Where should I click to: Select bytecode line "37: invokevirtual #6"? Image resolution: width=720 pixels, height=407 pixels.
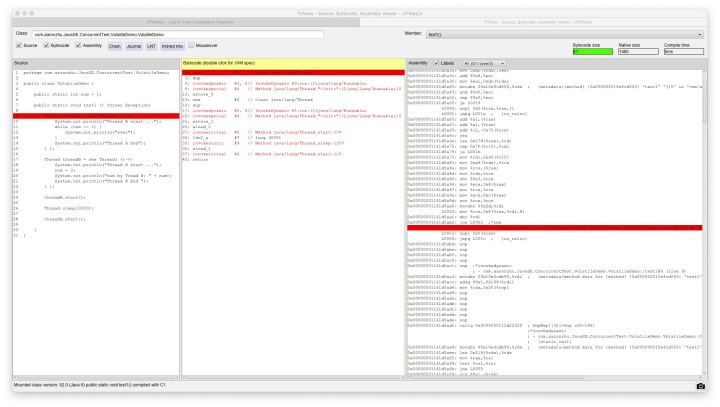pyautogui.click(x=293, y=154)
